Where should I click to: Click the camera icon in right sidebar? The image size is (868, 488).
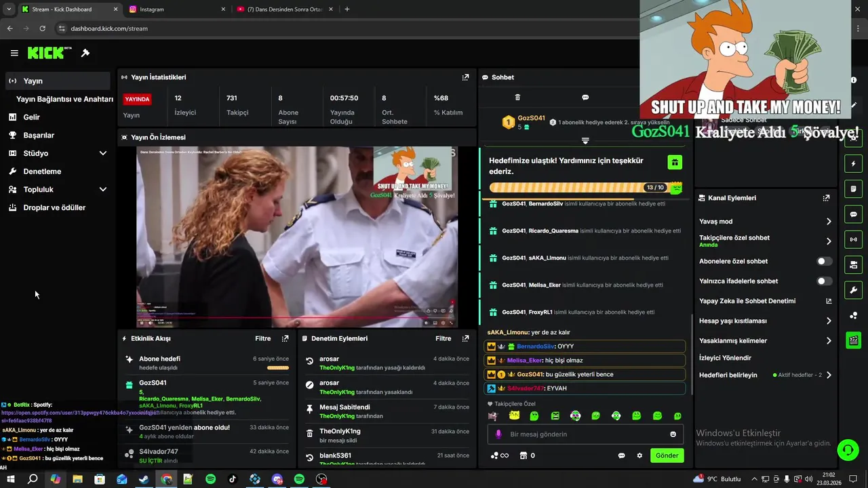tap(853, 264)
